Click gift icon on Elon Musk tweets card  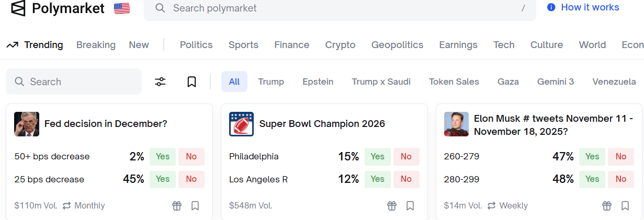tap(607, 206)
